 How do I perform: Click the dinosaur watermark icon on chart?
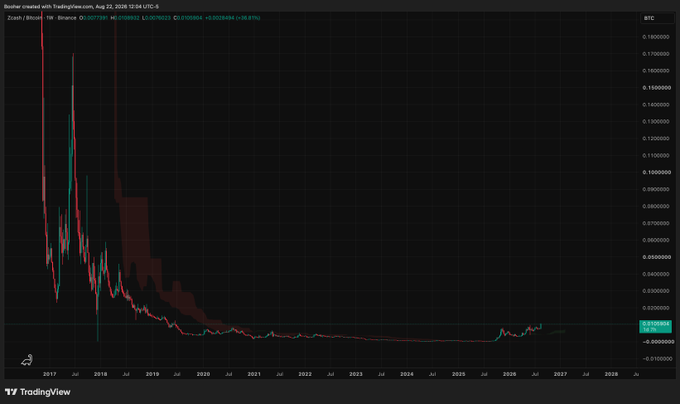pyautogui.click(x=27, y=360)
